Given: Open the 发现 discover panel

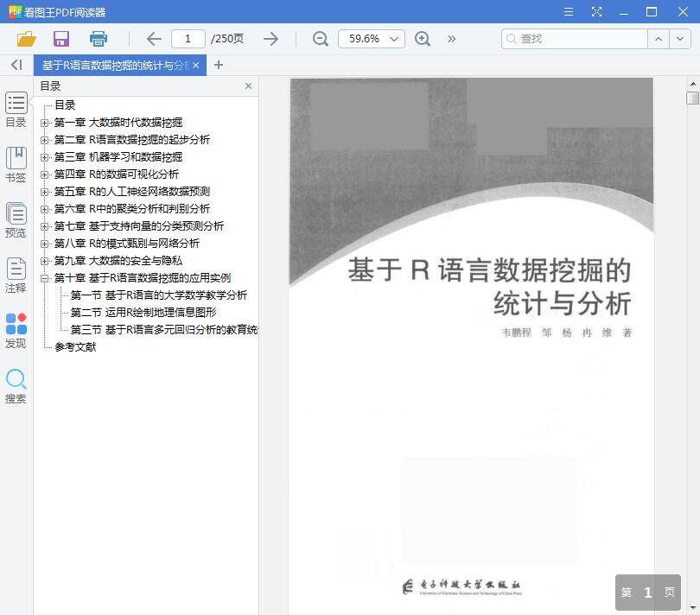Looking at the screenshot, I should 16,331.
